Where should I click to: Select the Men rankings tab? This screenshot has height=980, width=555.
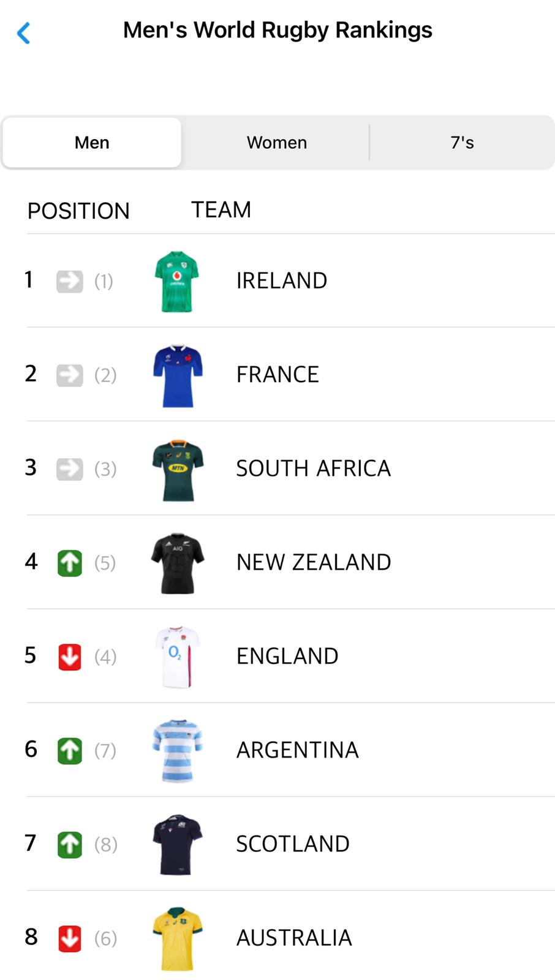(x=92, y=143)
